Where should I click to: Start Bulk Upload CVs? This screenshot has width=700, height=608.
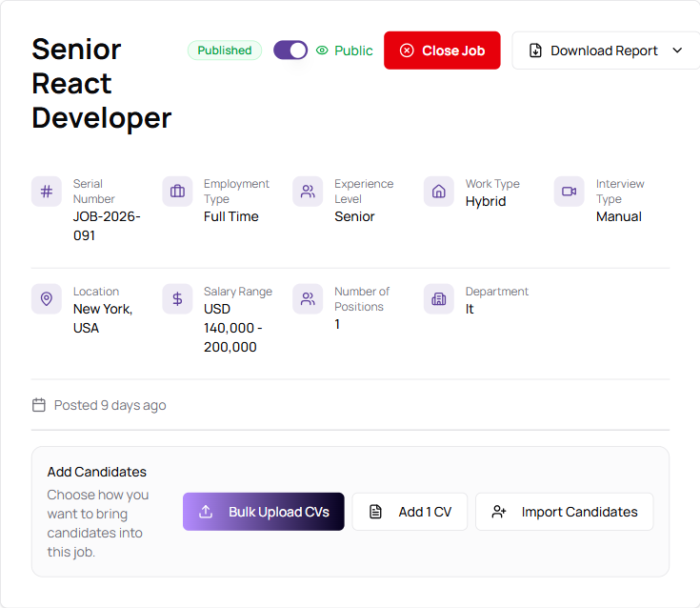pos(264,512)
